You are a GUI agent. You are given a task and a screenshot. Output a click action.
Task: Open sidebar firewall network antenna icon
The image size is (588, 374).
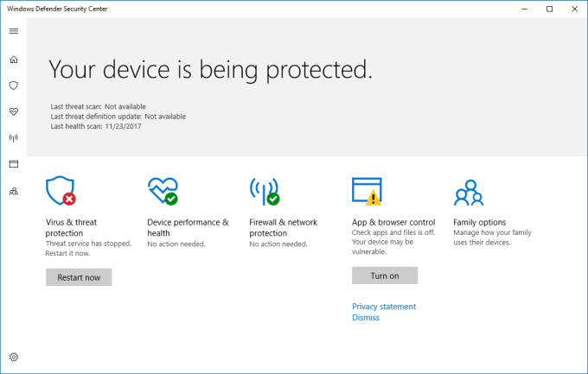point(13,137)
